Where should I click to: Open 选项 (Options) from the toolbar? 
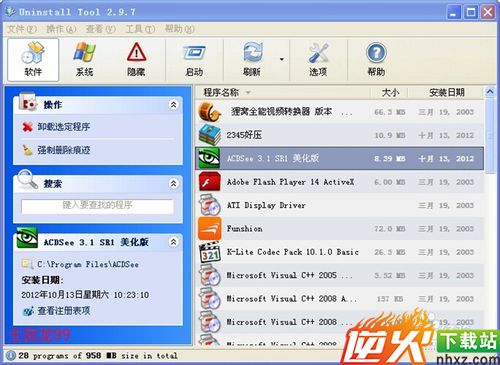point(318,60)
